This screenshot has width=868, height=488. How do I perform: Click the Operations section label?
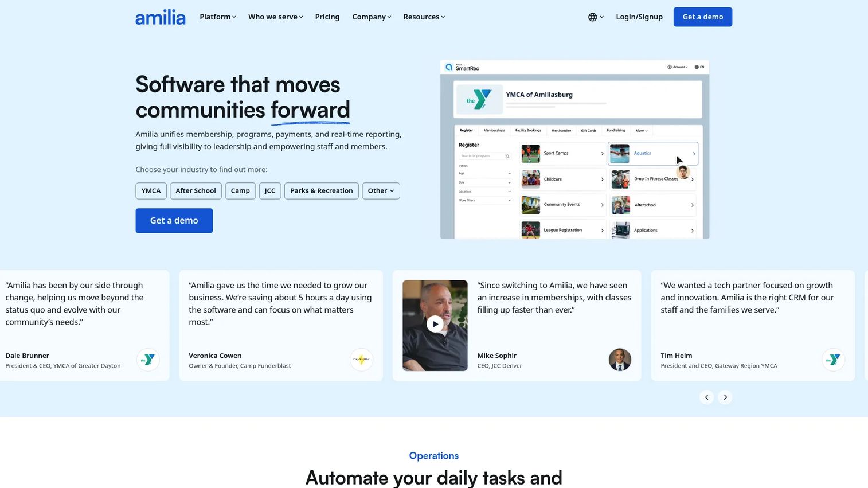coord(434,456)
